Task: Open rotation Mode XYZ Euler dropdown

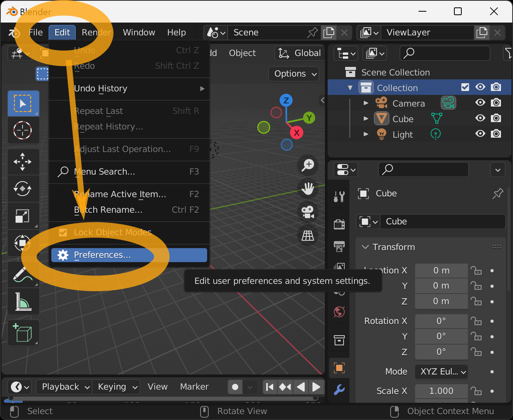Action: tap(441, 371)
